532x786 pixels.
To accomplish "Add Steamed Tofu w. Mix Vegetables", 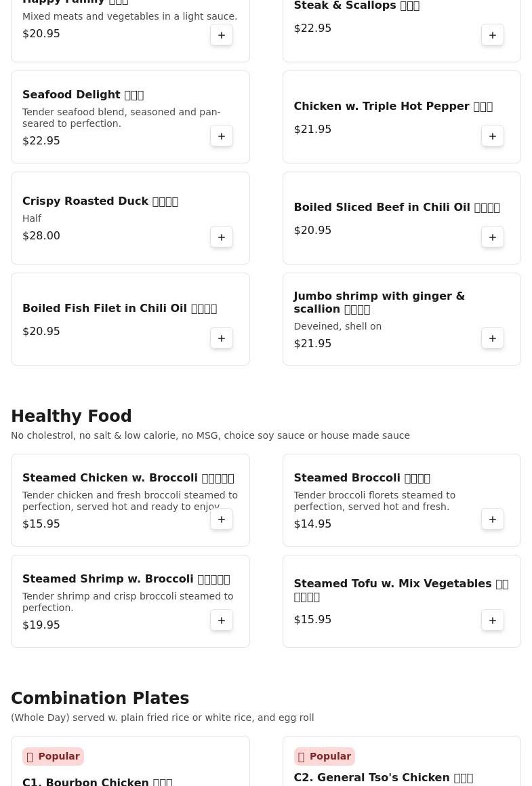I will [x=493, y=621].
